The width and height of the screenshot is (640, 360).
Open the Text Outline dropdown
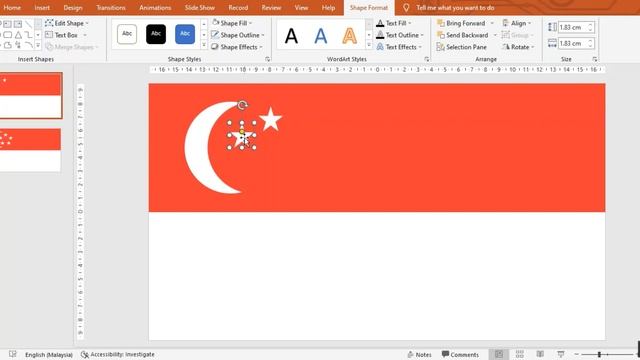pos(400,35)
